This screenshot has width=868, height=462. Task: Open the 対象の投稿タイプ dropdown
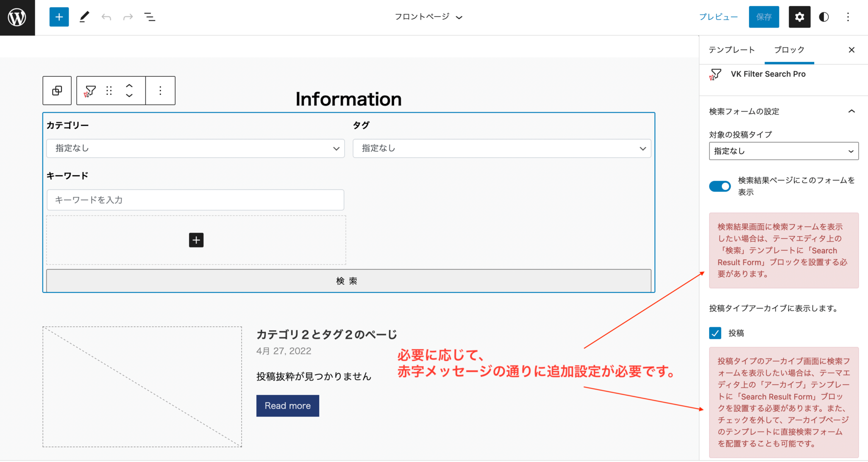coord(783,151)
